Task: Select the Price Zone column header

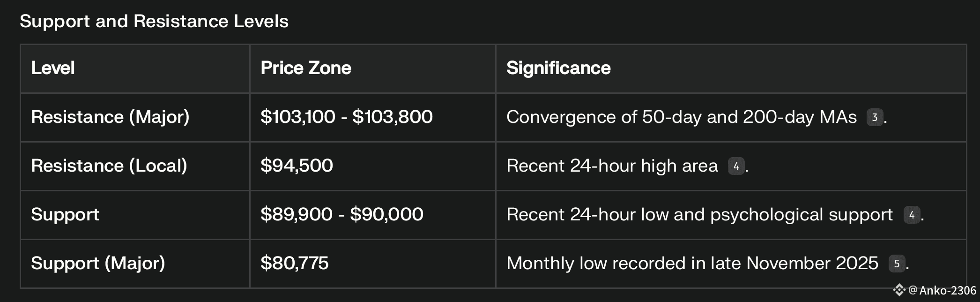Action: point(305,68)
